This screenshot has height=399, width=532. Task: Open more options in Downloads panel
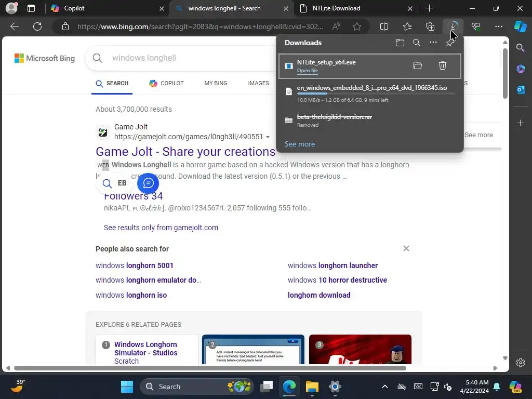[x=433, y=43]
